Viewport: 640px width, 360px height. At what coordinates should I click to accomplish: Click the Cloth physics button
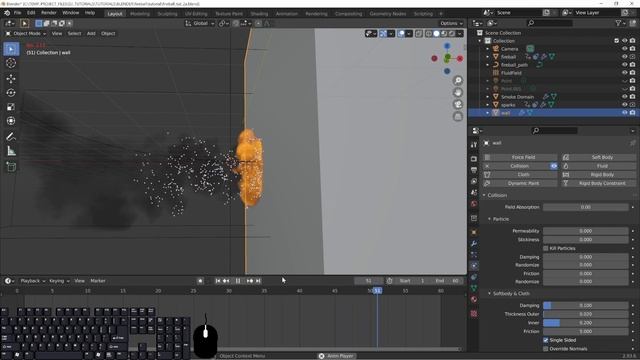pyautogui.click(x=520, y=175)
